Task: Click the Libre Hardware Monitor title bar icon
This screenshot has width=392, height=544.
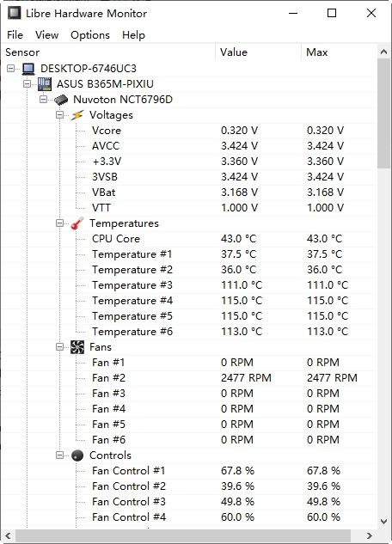Action: pos(15,13)
